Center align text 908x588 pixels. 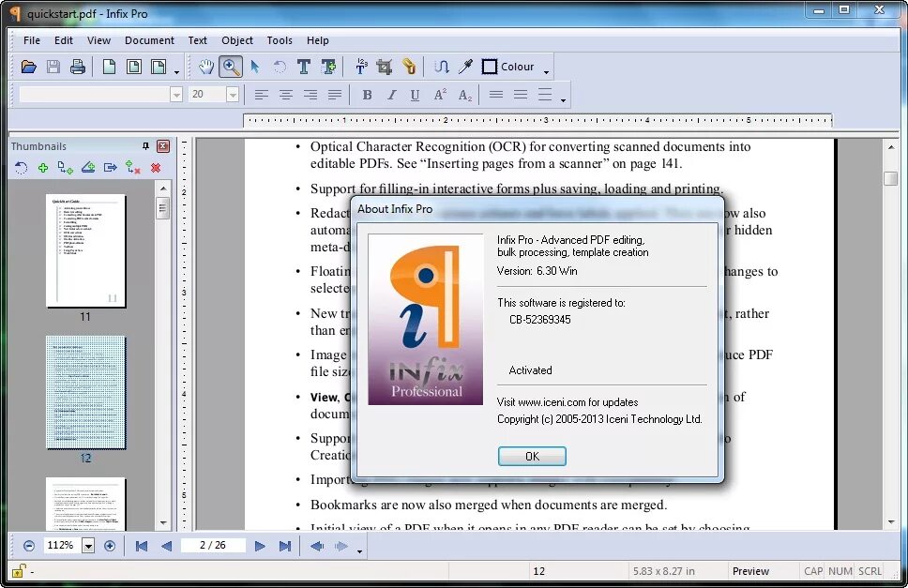tap(285, 95)
